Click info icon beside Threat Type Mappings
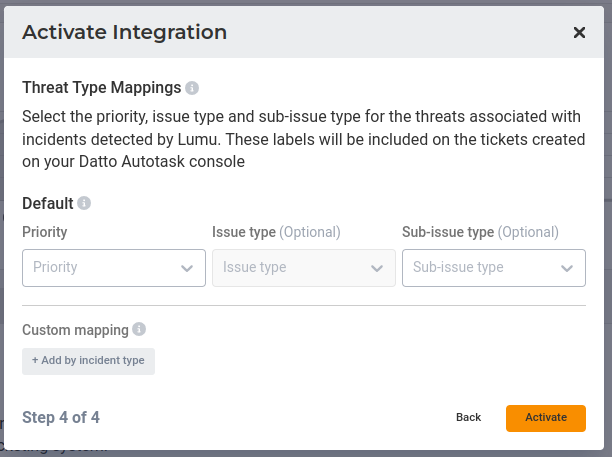The image size is (612, 457). coord(192,88)
